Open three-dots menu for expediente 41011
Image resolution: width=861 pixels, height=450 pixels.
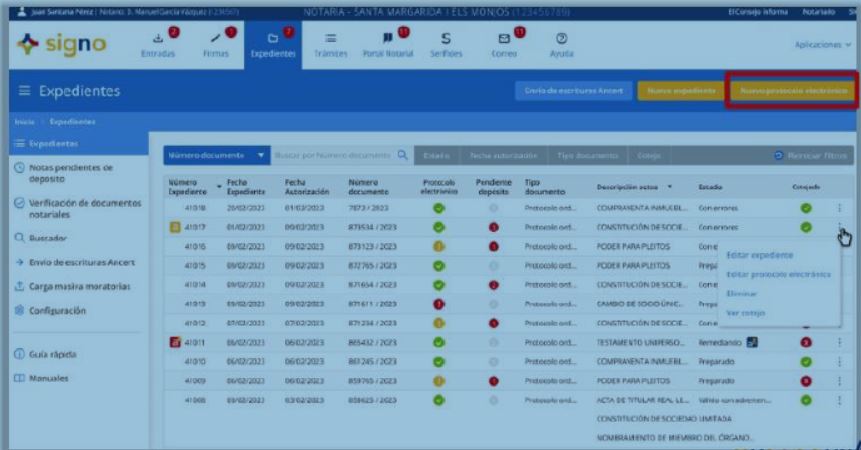tap(839, 342)
